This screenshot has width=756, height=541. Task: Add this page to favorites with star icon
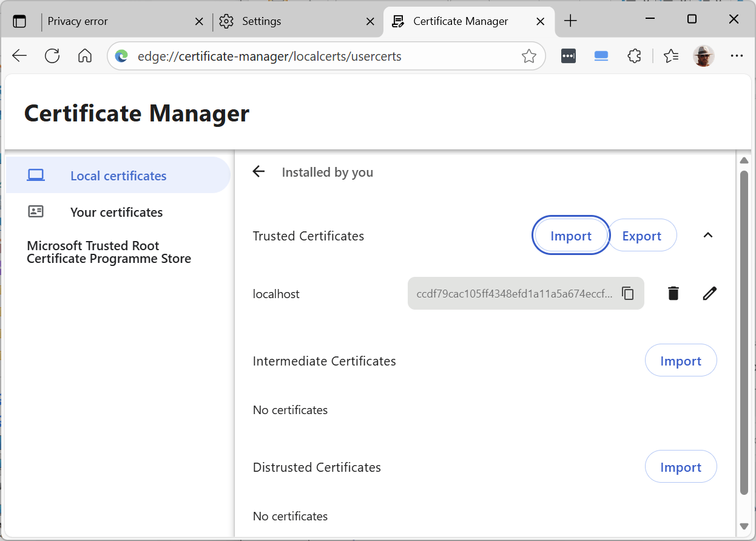(x=528, y=56)
